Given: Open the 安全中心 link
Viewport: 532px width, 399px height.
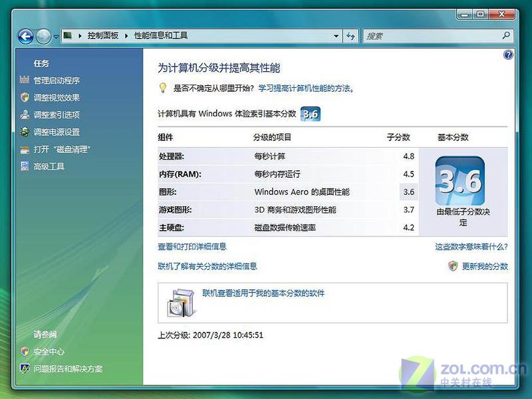Looking at the screenshot, I should [49, 352].
